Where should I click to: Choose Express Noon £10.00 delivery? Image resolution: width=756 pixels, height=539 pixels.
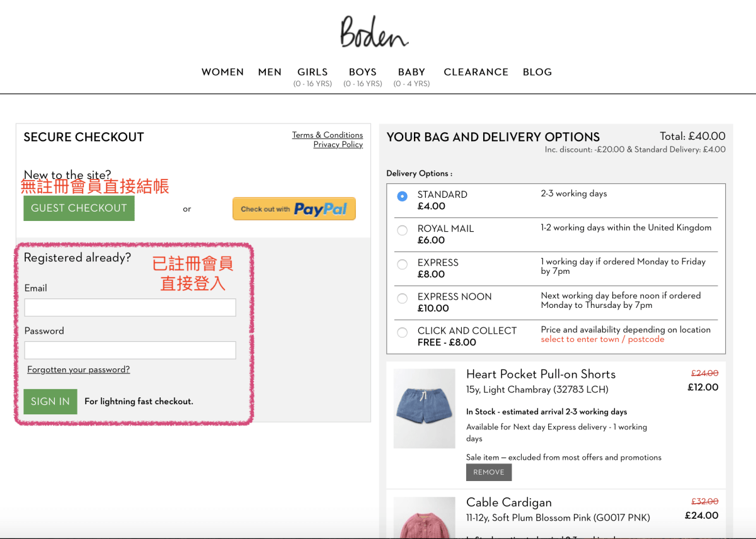(403, 298)
